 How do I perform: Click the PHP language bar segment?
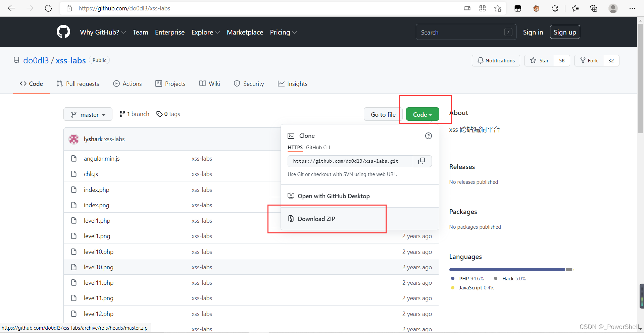(x=507, y=270)
